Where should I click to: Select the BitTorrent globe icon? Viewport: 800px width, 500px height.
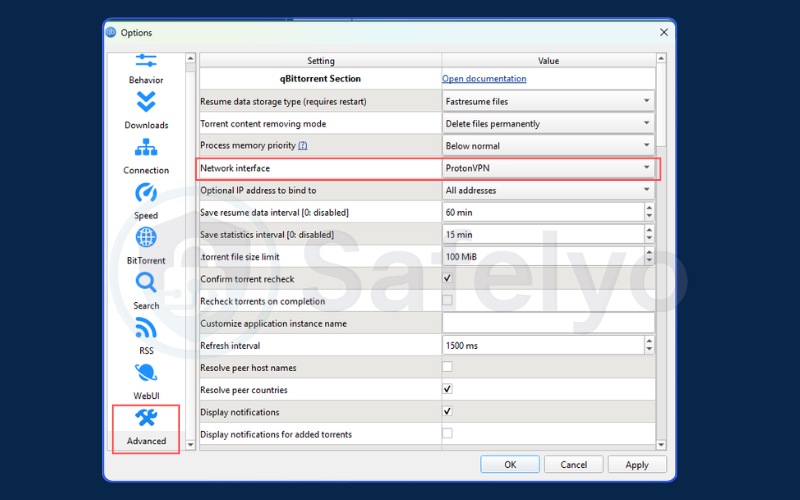[x=146, y=238]
